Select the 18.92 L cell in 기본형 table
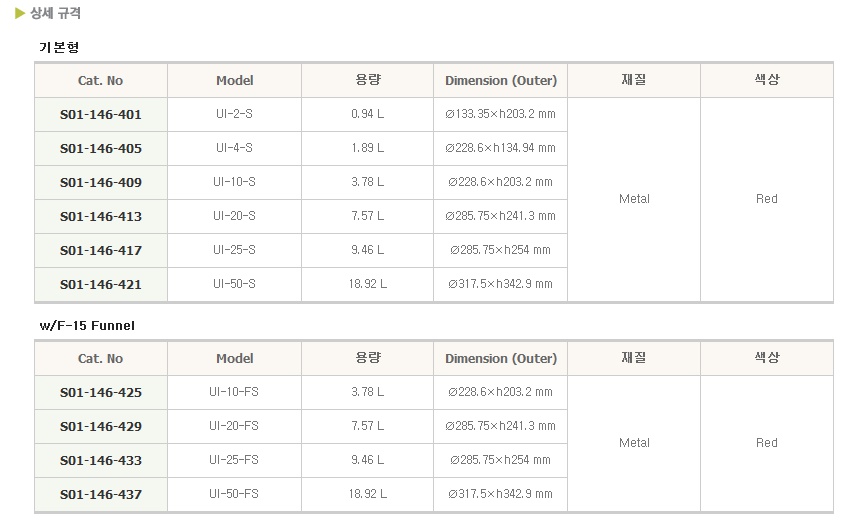851x523 pixels. coord(367,284)
